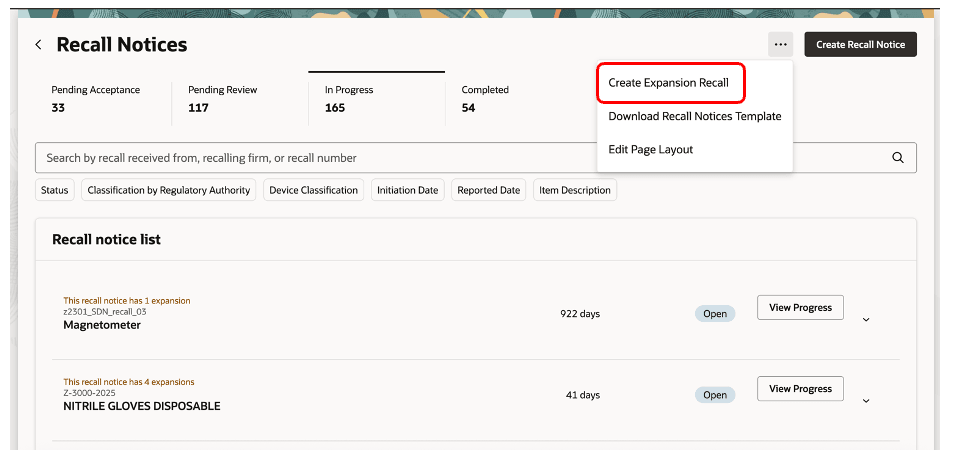
Task: Open the Device Classification filter
Action: tap(314, 190)
